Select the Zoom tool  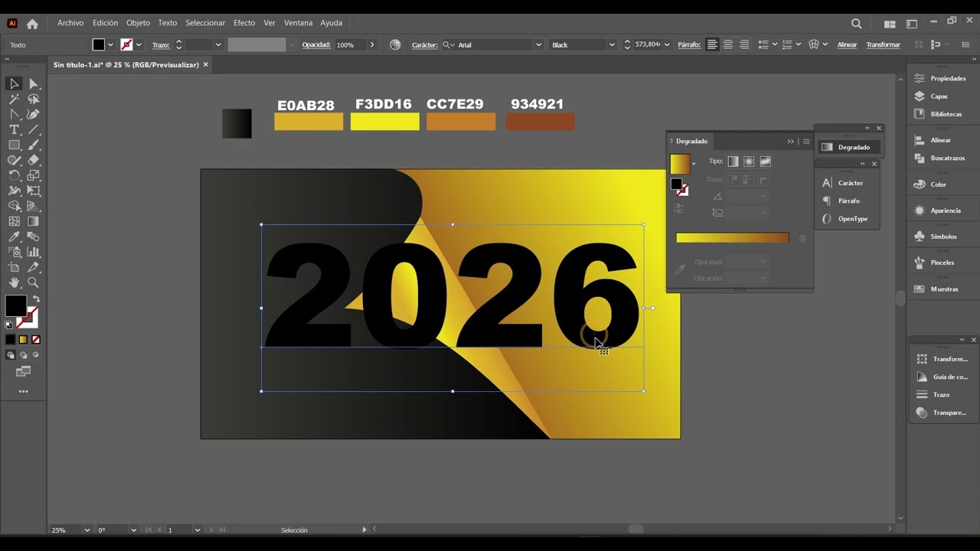(33, 282)
